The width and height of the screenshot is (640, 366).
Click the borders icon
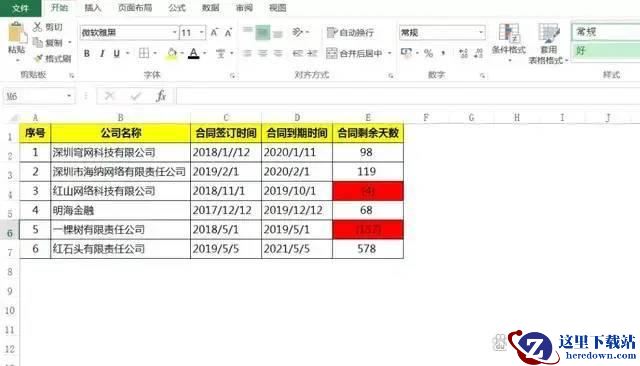tap(144, 53)
